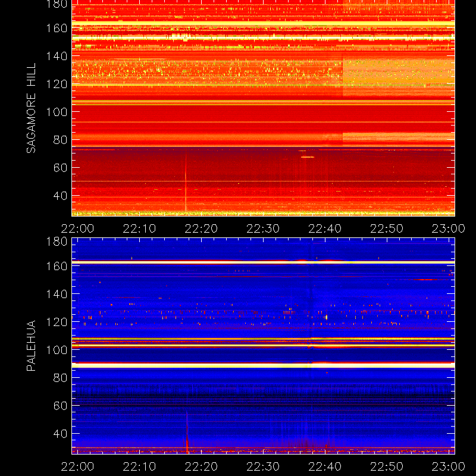The height and width of the screenshot is (476, 476).
Task: Click 22:30 time label under Palehua plot
Action: click(x=263, y=466)
